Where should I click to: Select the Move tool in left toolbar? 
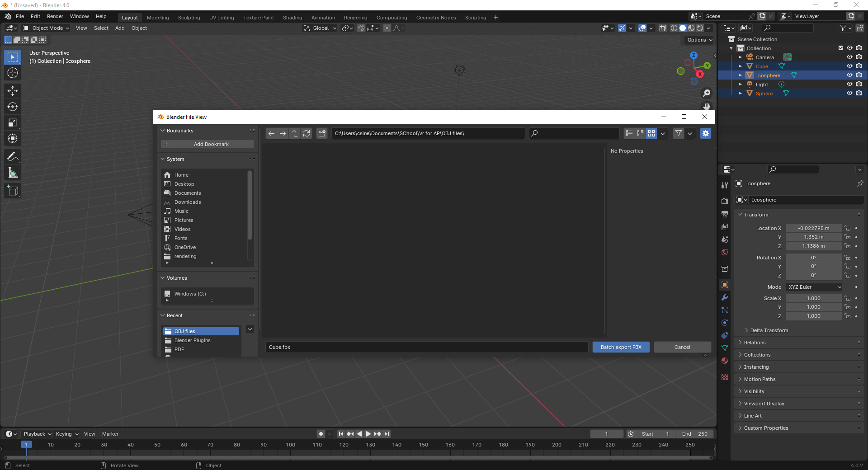pyautogui.click(x=13, y=91)
